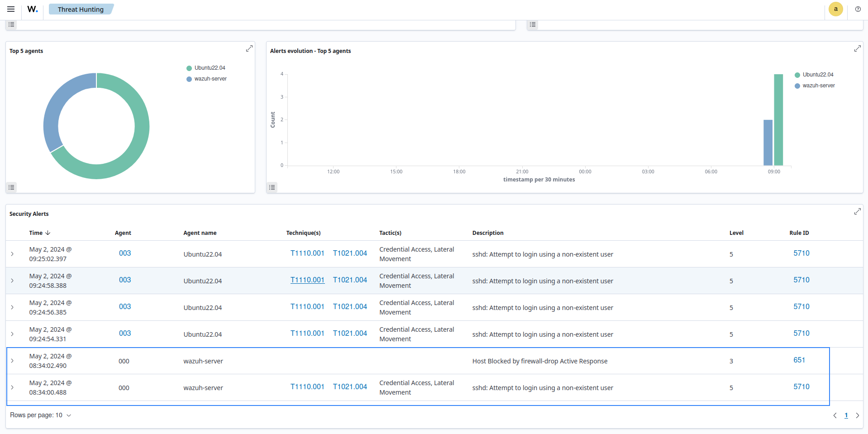Viewport: 868px width, 434px height.
Task: Open the Rows per page dropdown
Action: (41, 415)
